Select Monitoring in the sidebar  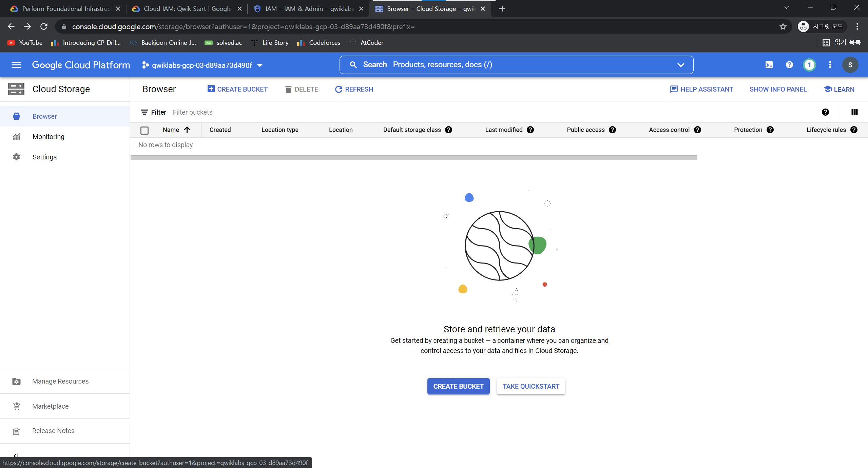click(49, 137)
